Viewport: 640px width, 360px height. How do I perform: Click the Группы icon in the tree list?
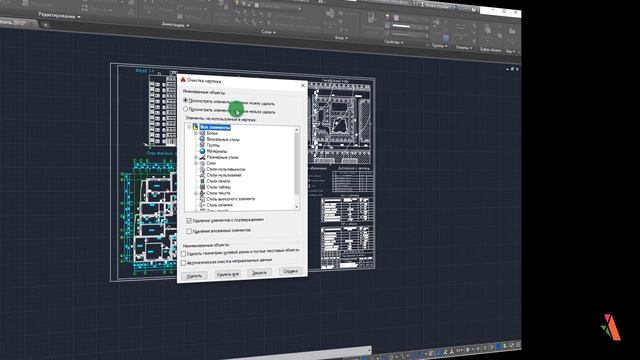[202, 145]
